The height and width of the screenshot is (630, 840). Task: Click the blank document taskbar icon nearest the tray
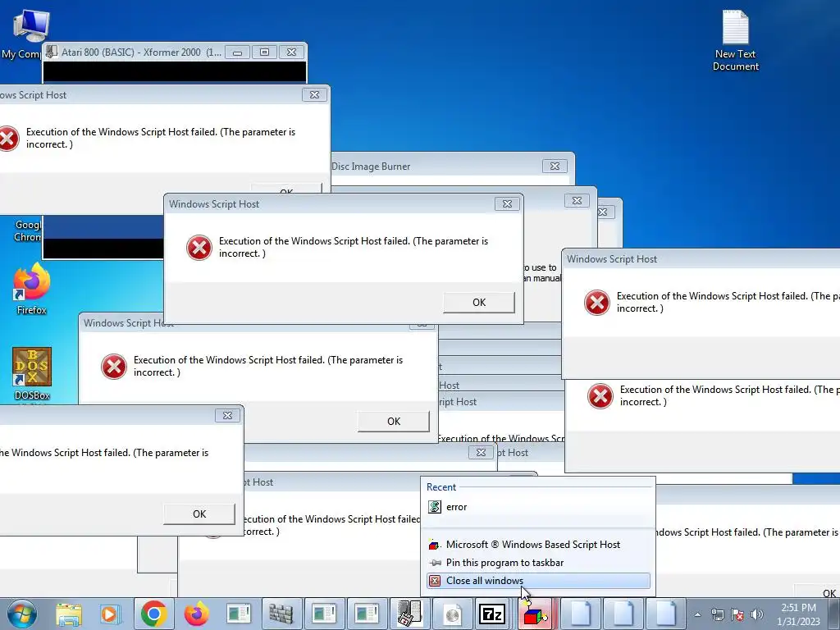(665, 614)
